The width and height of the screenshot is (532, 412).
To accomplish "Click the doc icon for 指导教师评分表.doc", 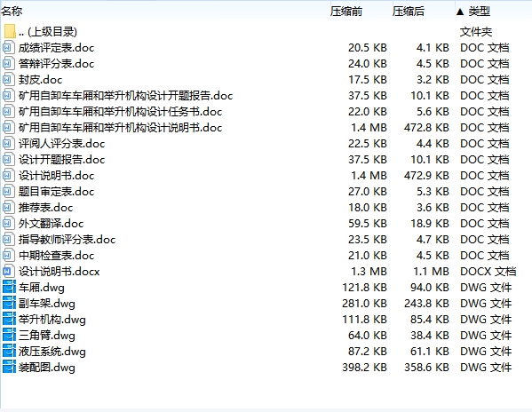I will tap(9, 239).
